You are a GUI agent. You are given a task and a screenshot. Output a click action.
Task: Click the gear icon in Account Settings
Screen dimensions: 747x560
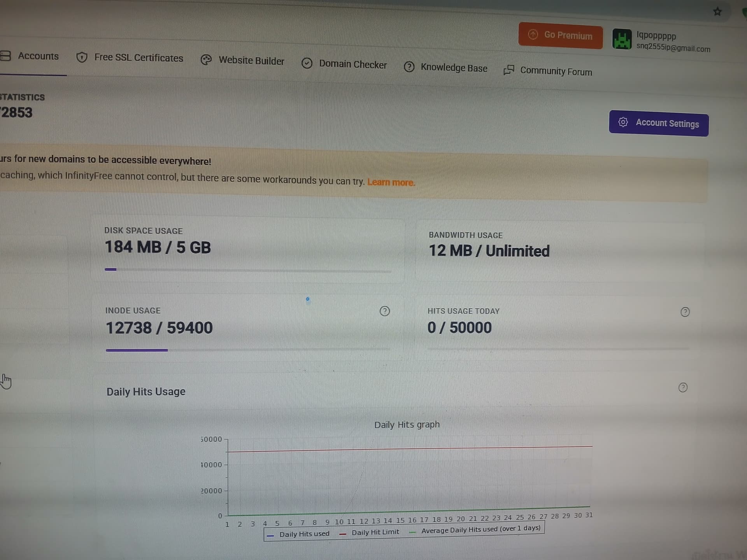coord(623,122)
